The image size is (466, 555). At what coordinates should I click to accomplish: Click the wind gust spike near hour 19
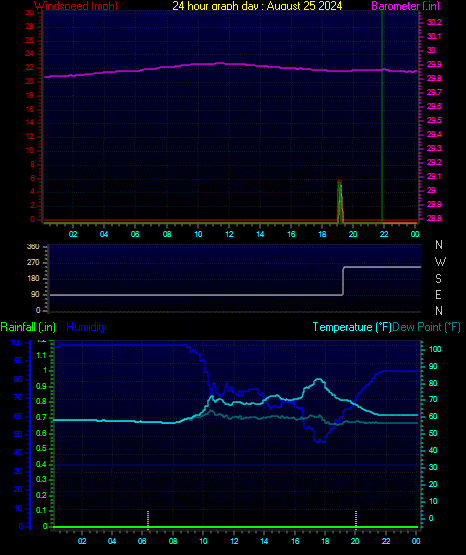tap(340, 201)
